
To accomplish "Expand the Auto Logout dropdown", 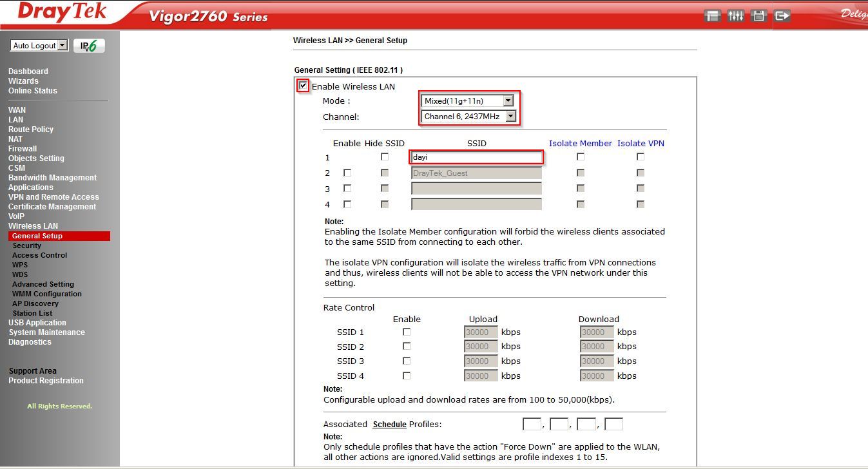I will 39,46.
